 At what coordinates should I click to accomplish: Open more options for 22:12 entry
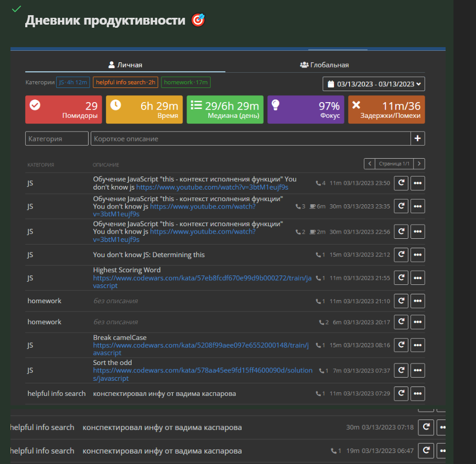click(418, 255)
